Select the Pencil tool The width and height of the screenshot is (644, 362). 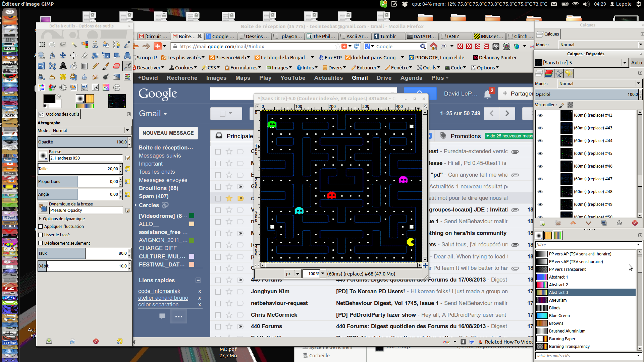[95, 66]
